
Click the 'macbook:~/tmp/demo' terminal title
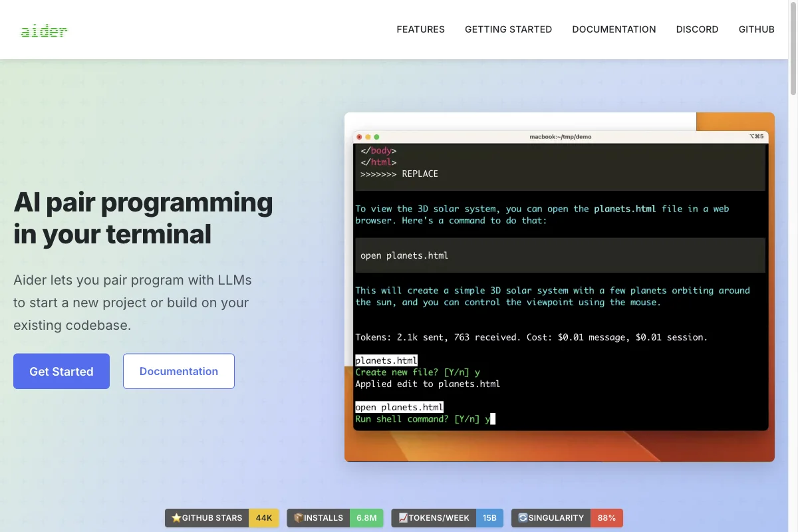click(560, 137)
